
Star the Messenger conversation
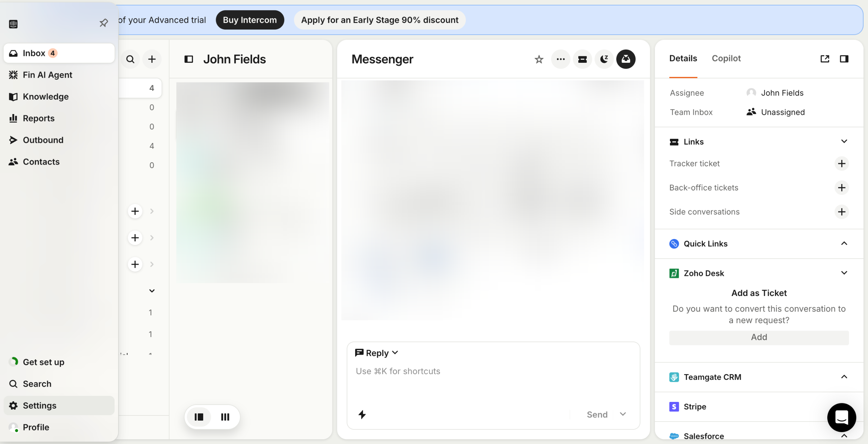point(539,59)
